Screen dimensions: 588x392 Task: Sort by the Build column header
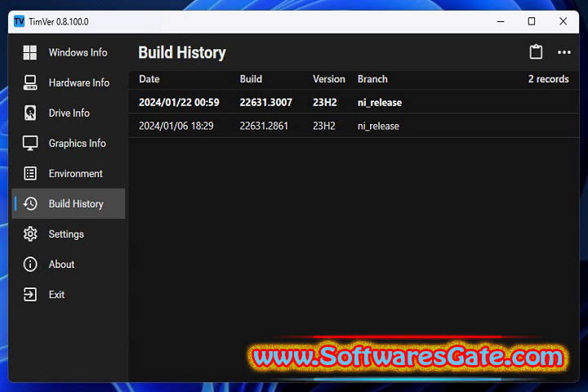251,79
